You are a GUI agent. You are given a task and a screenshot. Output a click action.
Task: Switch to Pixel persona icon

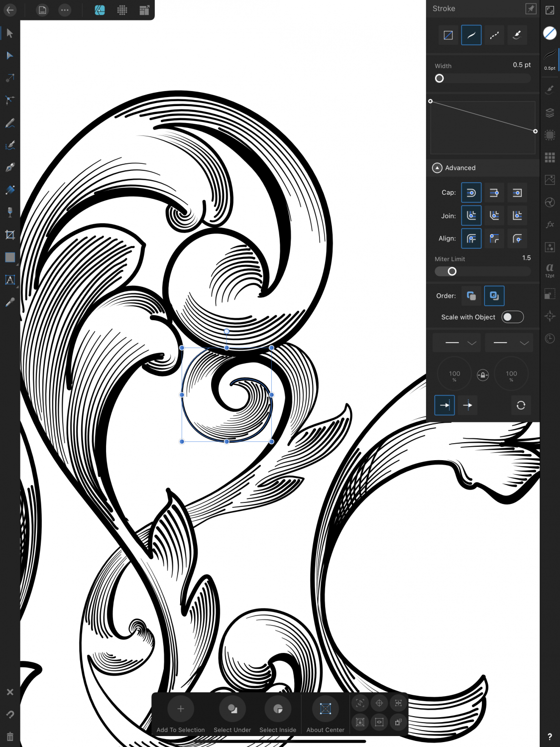point(122,10)
